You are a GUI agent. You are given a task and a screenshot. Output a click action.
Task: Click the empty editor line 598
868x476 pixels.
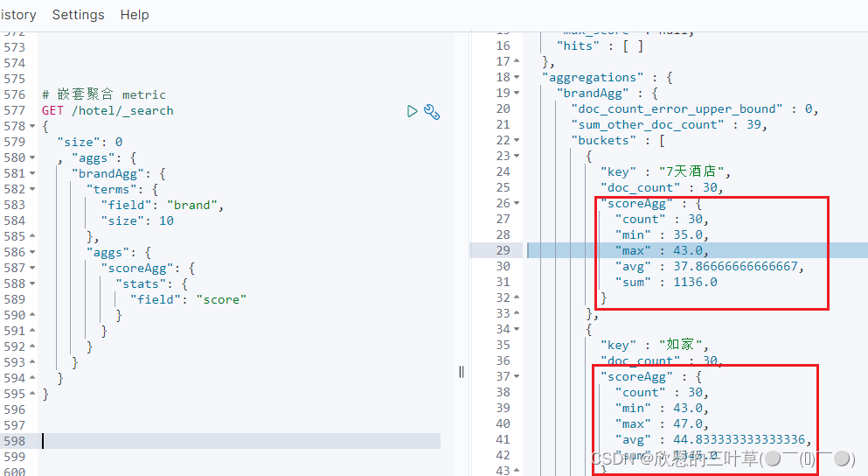[x=240, y=441]
